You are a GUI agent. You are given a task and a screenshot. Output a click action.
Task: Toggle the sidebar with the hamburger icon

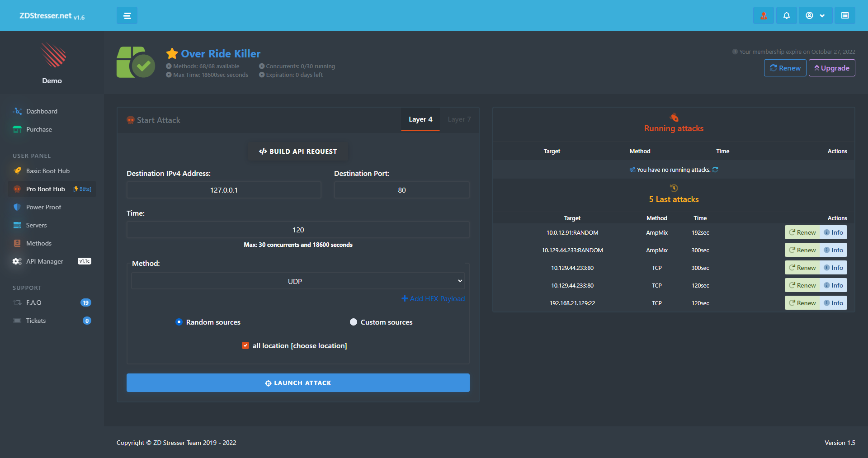(127, 16)
